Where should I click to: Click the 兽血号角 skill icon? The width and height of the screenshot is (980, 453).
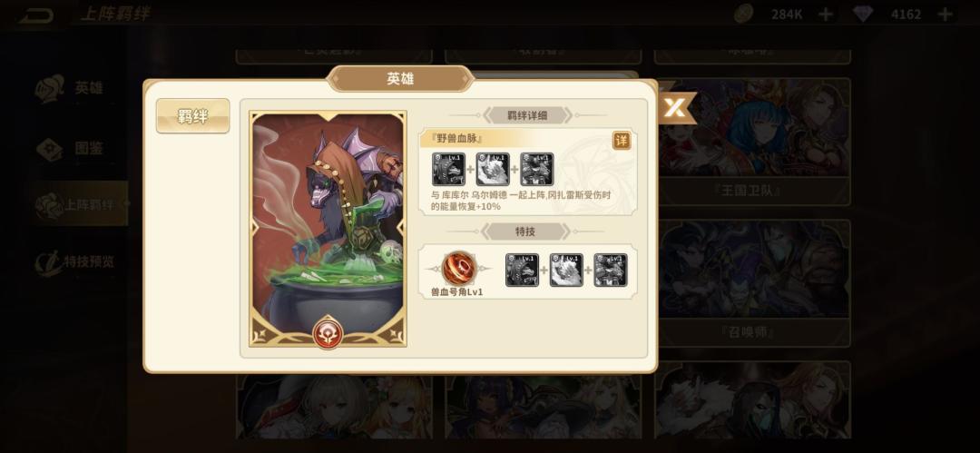point(459,269)
